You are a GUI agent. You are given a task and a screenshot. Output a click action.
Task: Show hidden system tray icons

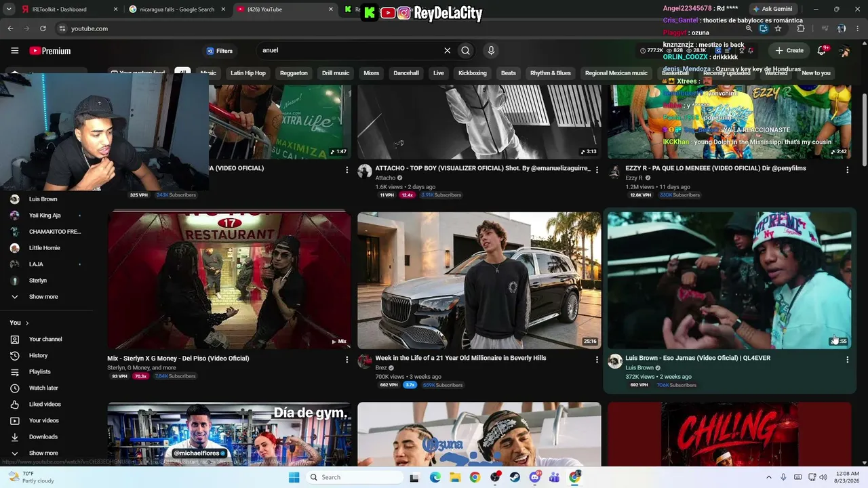point(768,477)
